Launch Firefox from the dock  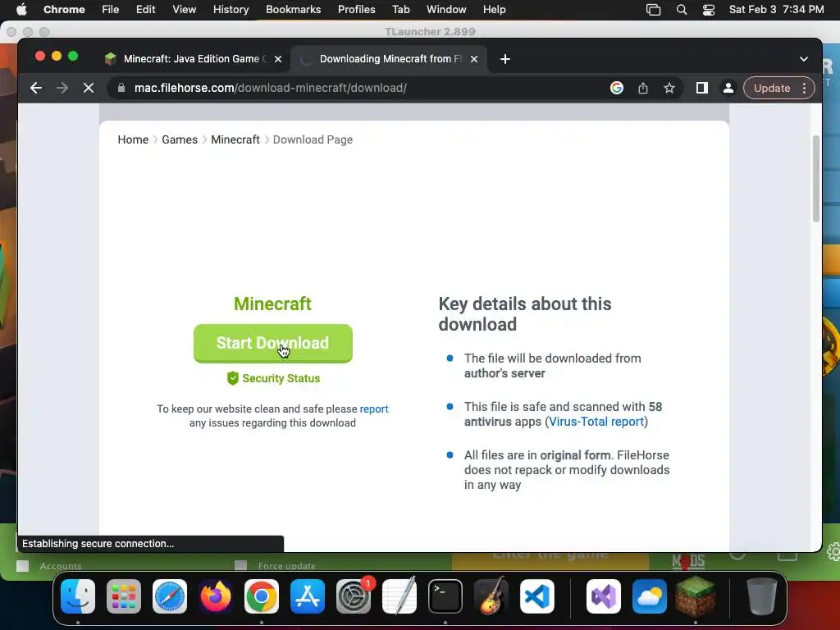point(216,596)
